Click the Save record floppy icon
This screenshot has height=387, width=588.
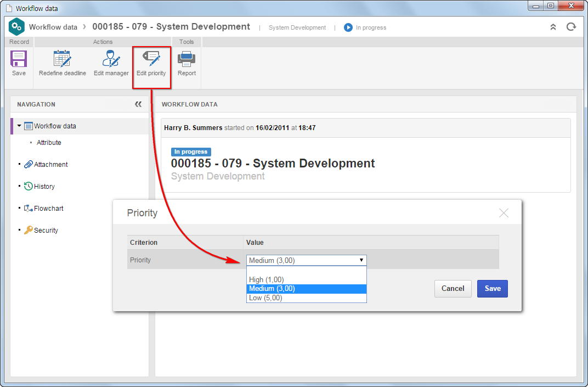[x=19, y=60]
